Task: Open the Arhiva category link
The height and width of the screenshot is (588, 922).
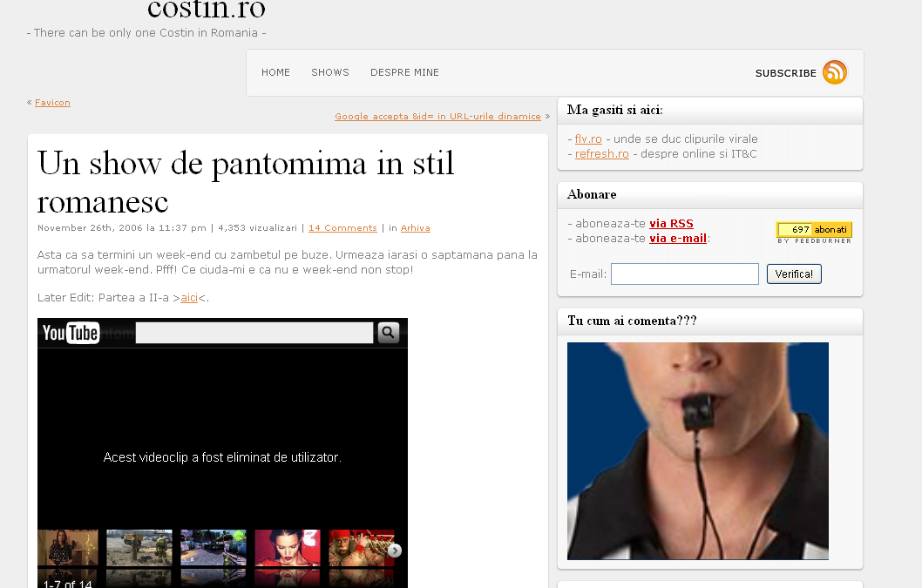Action: point(415,228)
